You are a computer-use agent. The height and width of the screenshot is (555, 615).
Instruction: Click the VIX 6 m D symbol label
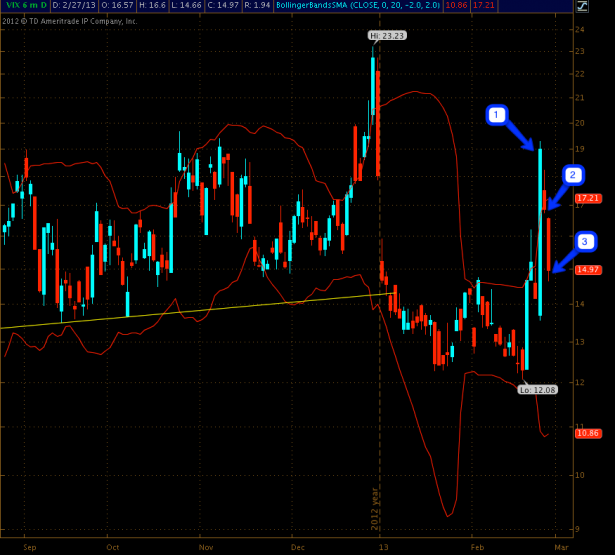[x=24, y=6]
